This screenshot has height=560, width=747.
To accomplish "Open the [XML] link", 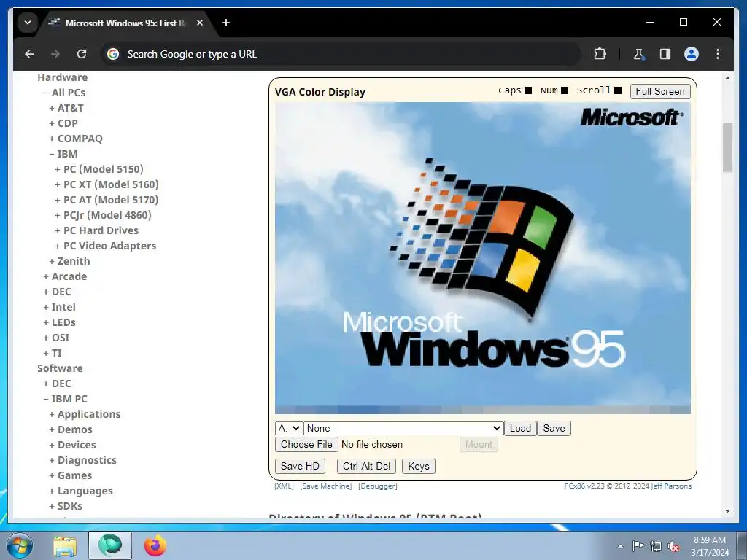I will [284, 486].
